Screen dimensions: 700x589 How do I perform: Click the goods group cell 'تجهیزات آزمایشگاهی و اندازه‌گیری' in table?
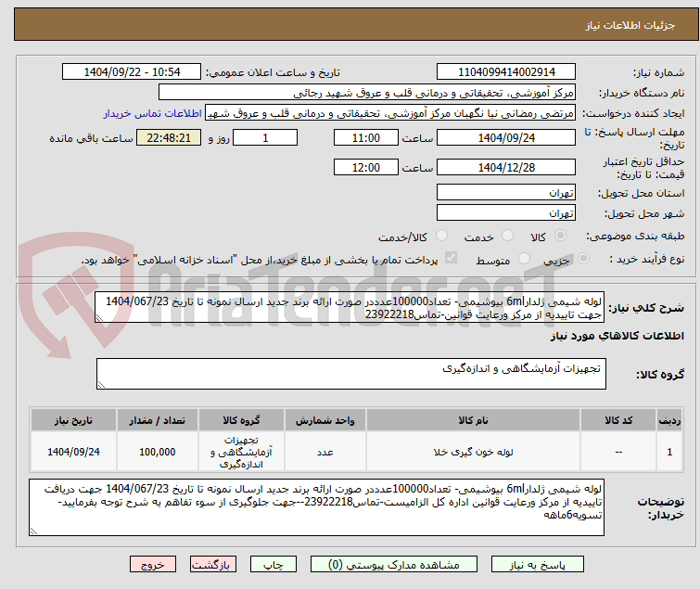(x=241, y=452)
